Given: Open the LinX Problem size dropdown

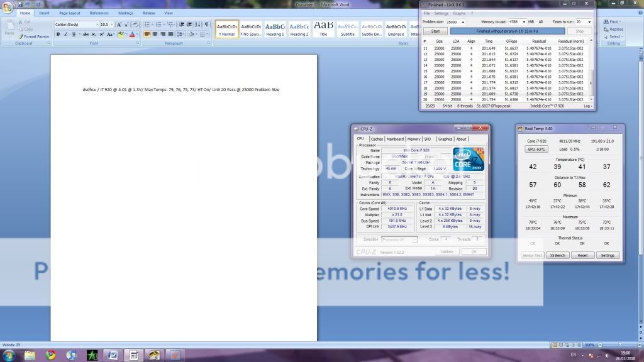Looking at the screenshot, I should pyautogui.click(x=462, y=22).
